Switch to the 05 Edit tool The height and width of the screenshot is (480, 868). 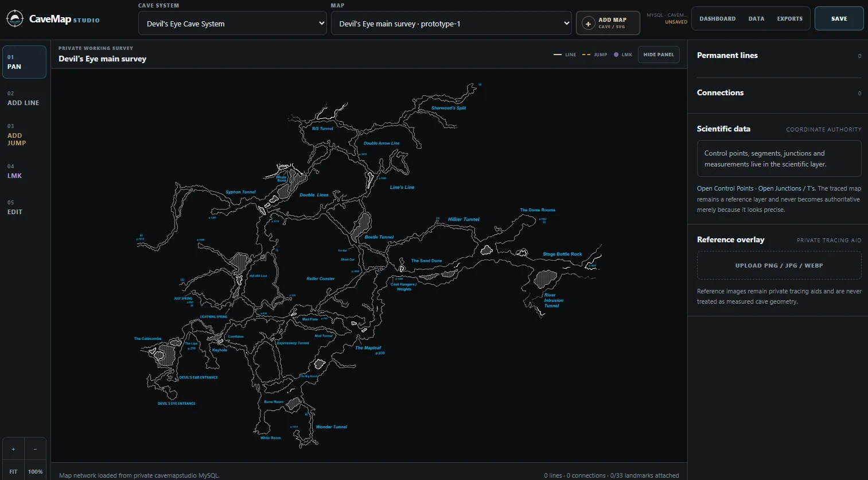point(24,207)
